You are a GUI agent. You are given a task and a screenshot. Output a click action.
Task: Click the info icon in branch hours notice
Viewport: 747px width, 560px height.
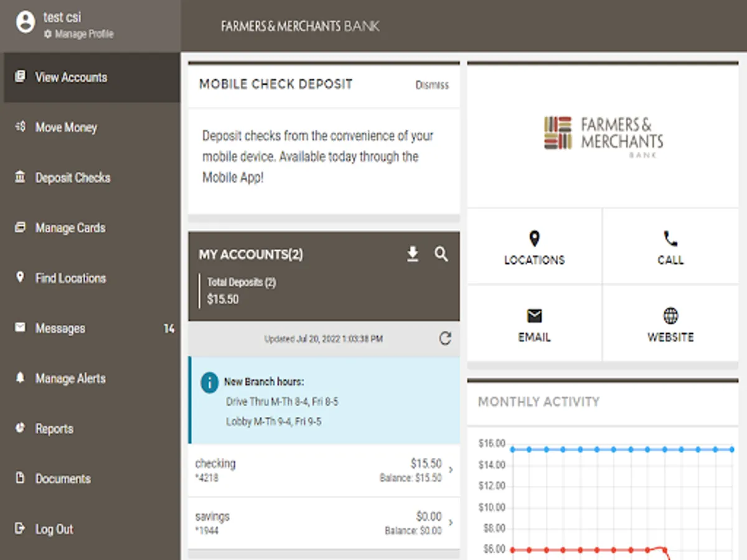pos(210,382)
